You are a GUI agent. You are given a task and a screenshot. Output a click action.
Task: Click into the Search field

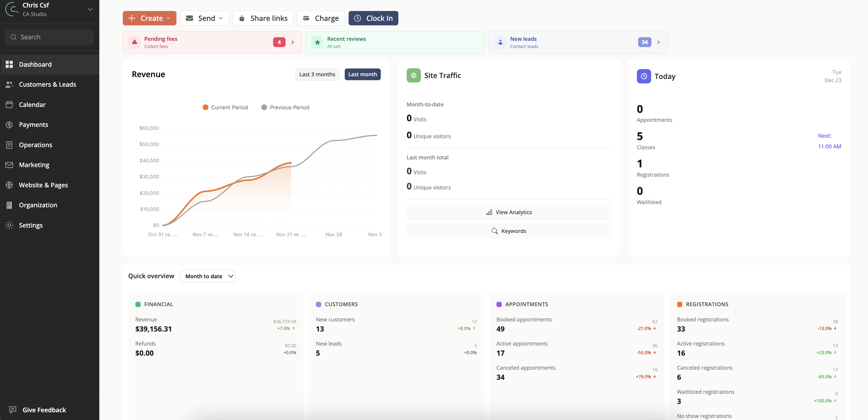tap(49, 37)
